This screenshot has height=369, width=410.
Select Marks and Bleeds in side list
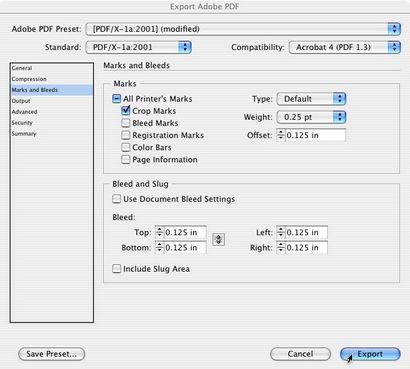(52, 90)
